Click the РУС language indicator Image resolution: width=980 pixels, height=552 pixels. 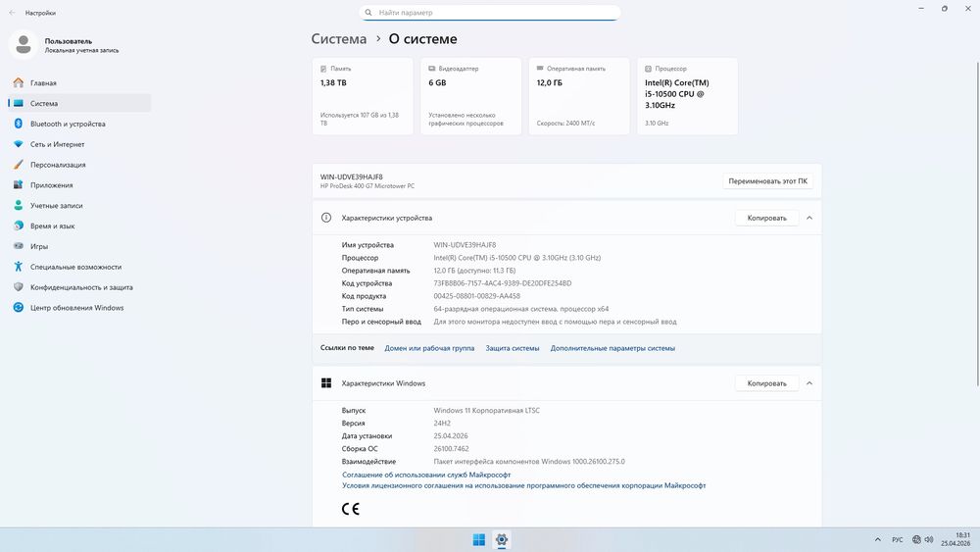(898, 539)
